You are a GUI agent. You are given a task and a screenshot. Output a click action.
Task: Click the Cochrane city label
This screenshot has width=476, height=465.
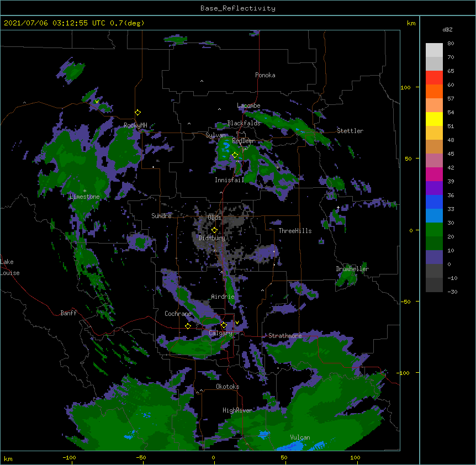[178, 314]
